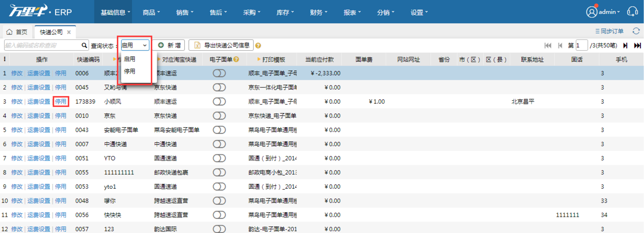
Task: Go to the first page
Action: coord(548,45)
